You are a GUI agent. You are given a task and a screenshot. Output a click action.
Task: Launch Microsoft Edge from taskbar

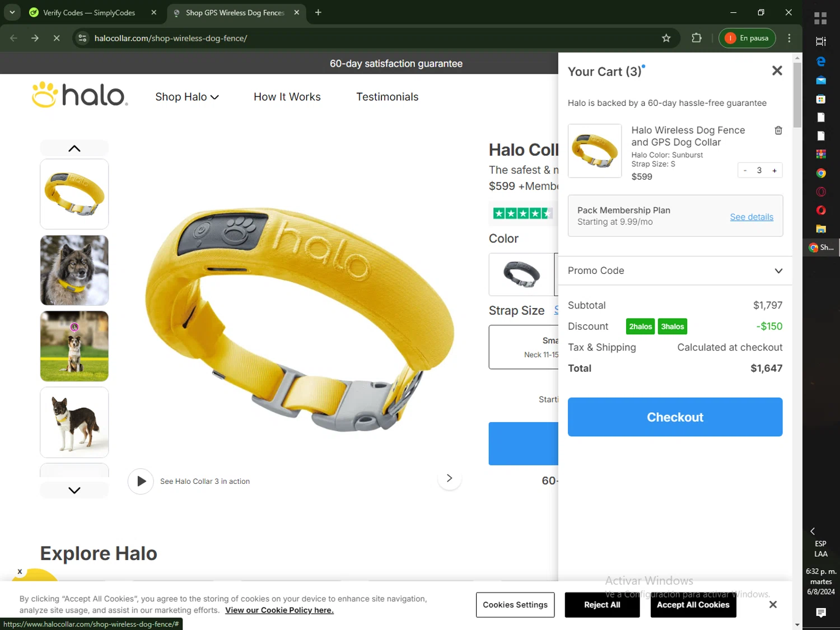pos(820,62)
